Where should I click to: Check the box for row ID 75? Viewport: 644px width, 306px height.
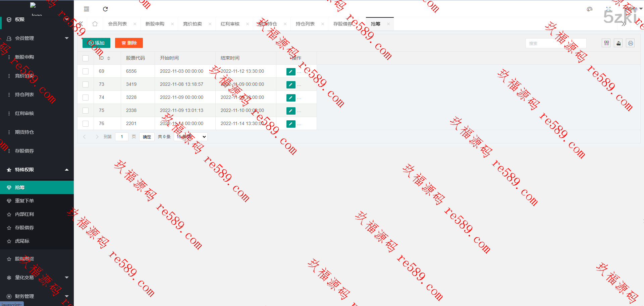tap(86, 111)
